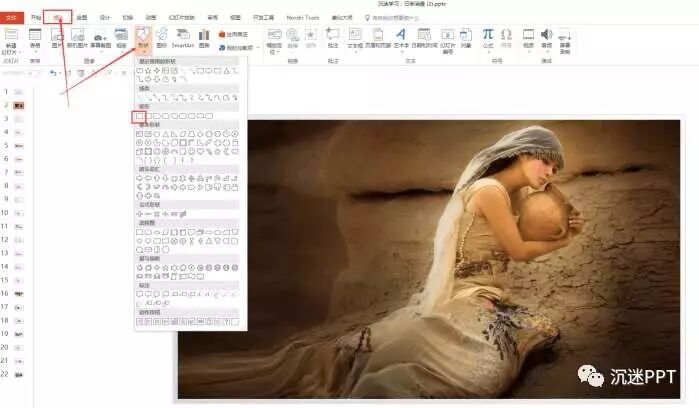Select slide 22 thumbnail
Image resolution: width=699 pixels, height=408 pixels.
click(19, 375)
